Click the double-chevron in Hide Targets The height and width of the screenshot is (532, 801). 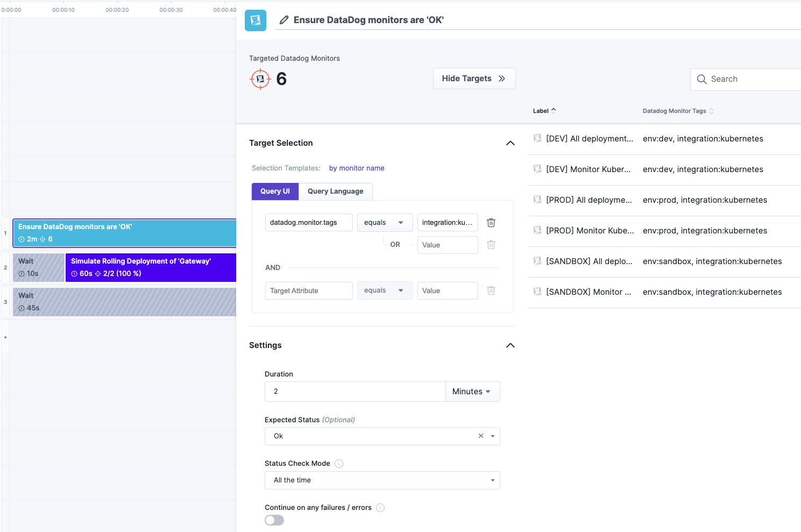point(502,79)
